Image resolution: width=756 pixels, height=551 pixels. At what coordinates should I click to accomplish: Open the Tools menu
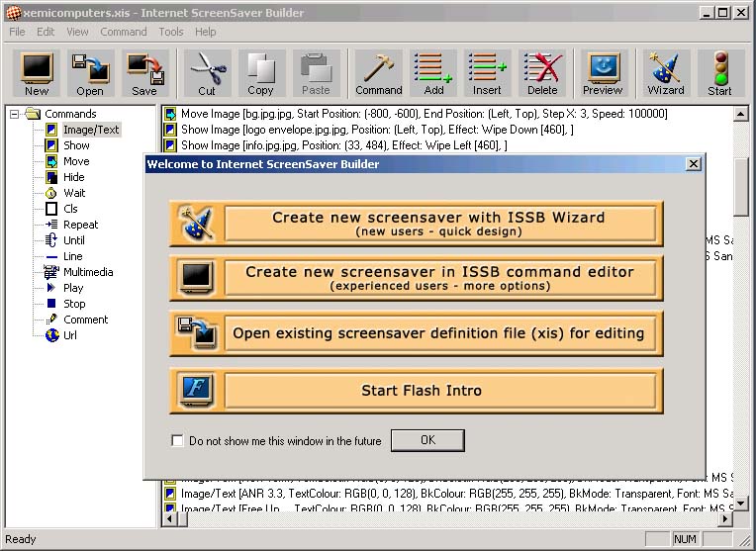171,32
